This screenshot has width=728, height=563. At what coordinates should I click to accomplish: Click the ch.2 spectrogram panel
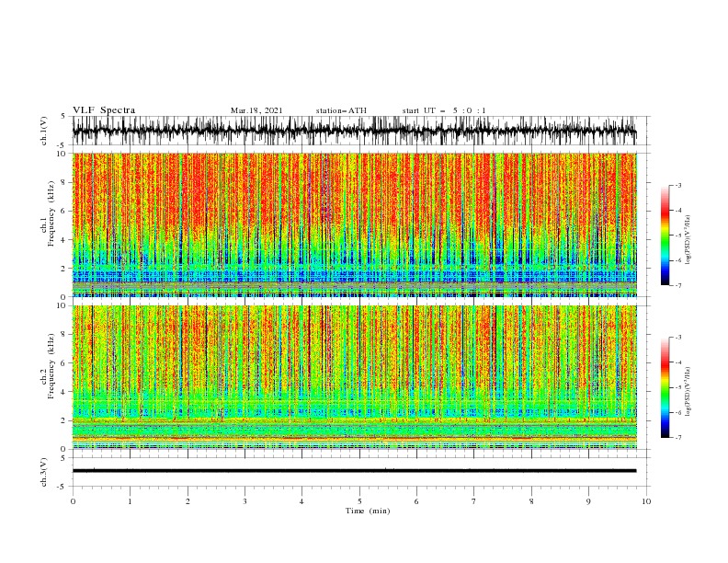pos(355,377)
